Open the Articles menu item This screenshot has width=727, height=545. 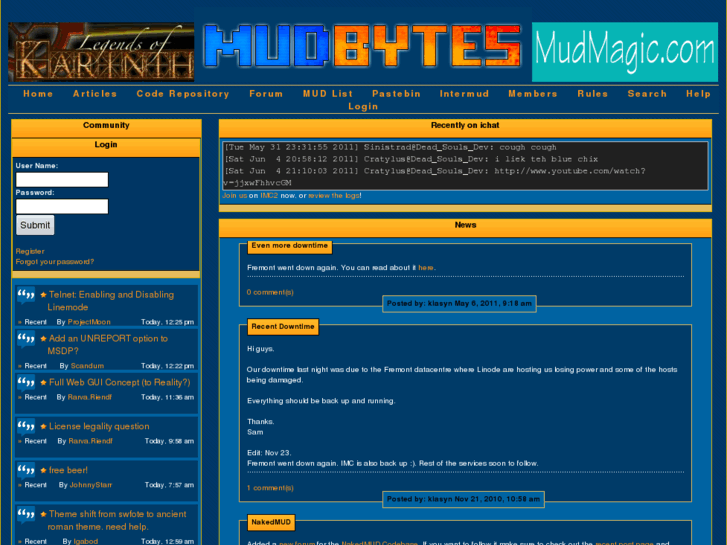point(95,94)
